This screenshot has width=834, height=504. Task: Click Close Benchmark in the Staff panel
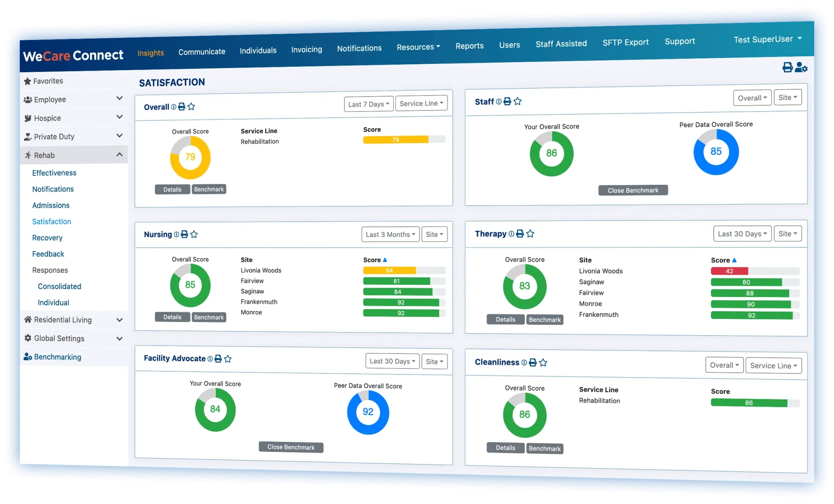click(633, 190)
